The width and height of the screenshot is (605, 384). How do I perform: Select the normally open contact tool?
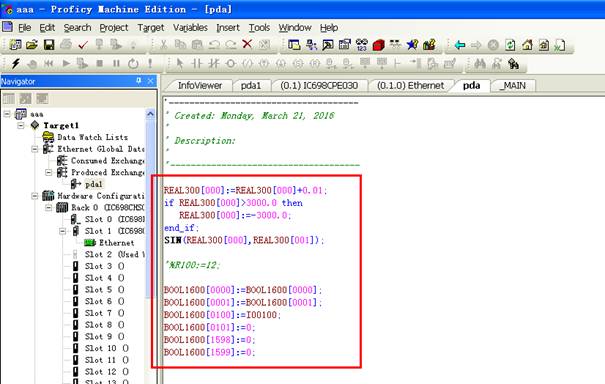[197, 63]
